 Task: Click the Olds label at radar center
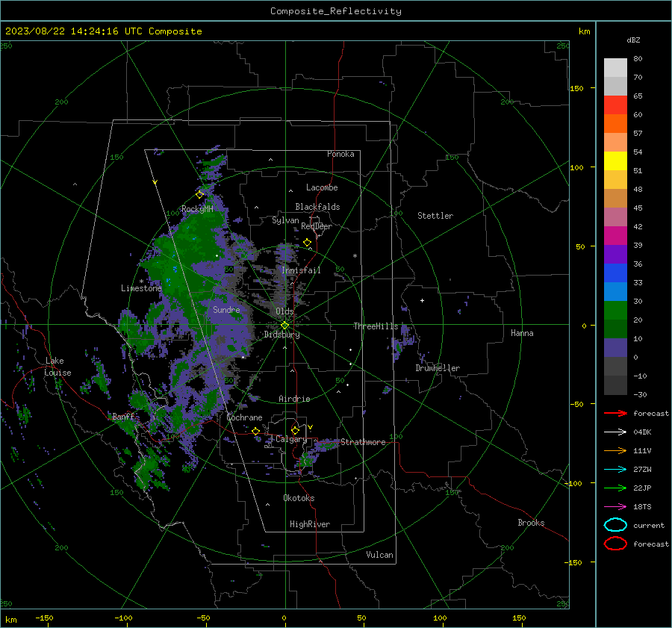[284, 311]
